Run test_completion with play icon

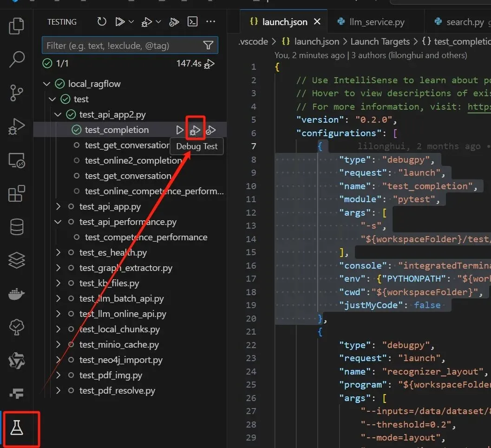[x=179, y=130]
